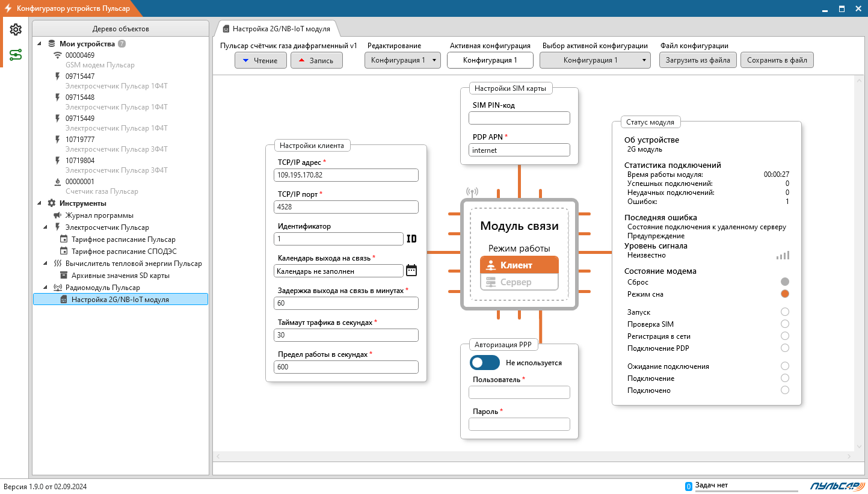The image size is (868, 494).
Task: Click the task counter badge near Задач нет
Action: tap(689, 486)
